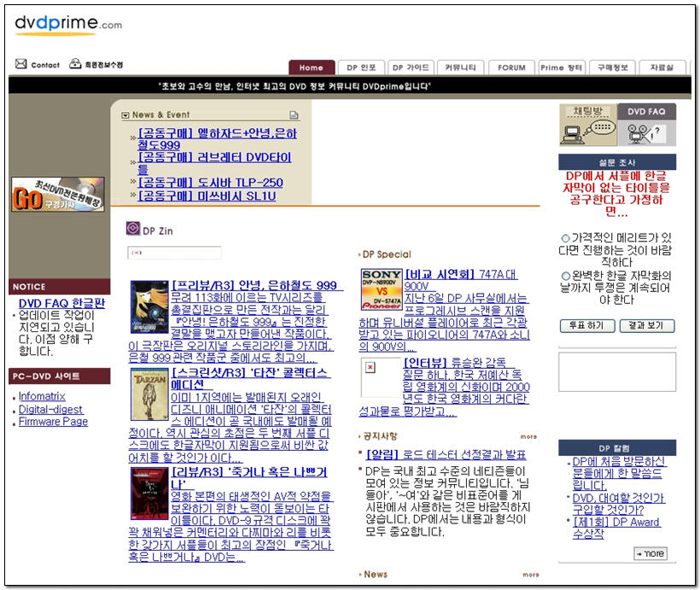The image size is (700, 590).
Task: Open the [인터뷰] 류승완 감독 article
Action: 454,362
